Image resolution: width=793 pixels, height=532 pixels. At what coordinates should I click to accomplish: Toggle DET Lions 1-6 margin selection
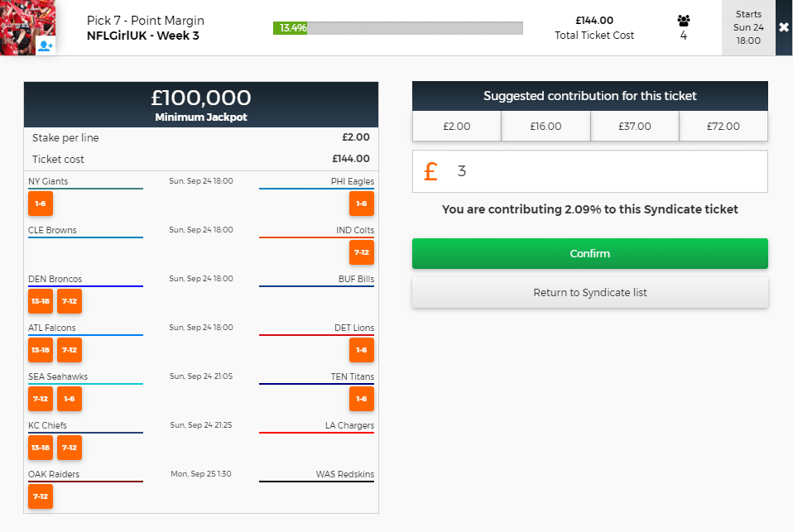coord(362,350)
